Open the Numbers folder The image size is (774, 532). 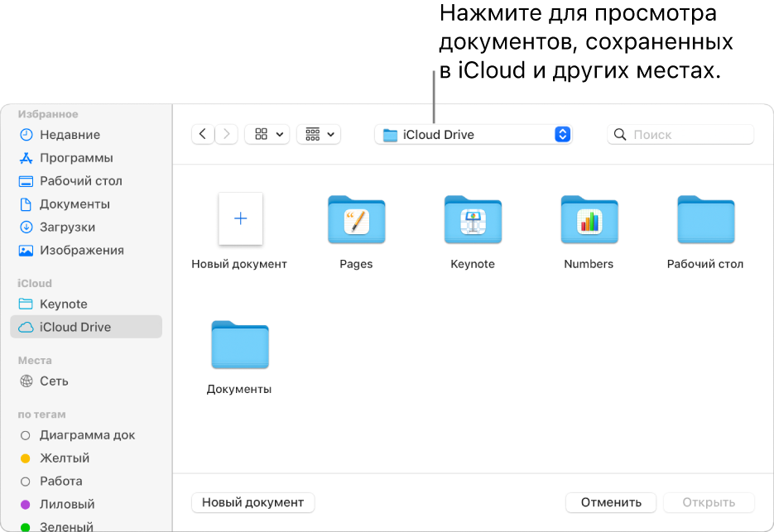click(x=589, y=221)
